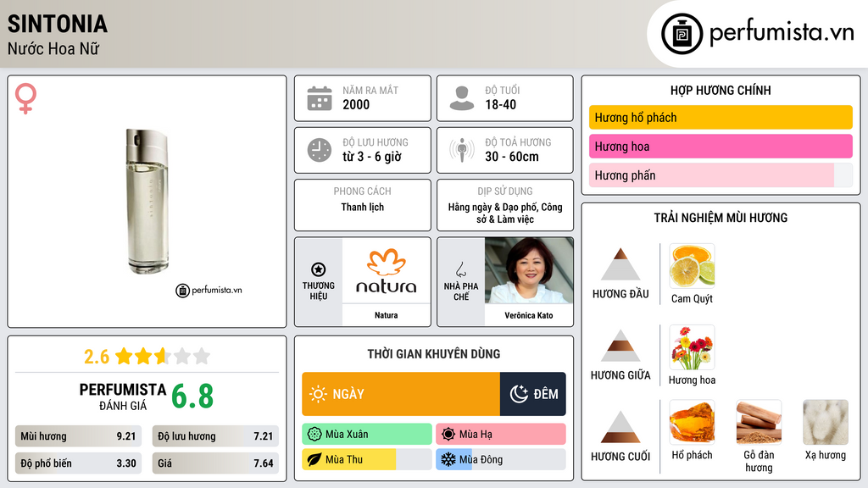Click the Mùa Đông season bar
The height and width of the screenshot is (488, 868).
(501, 459)
